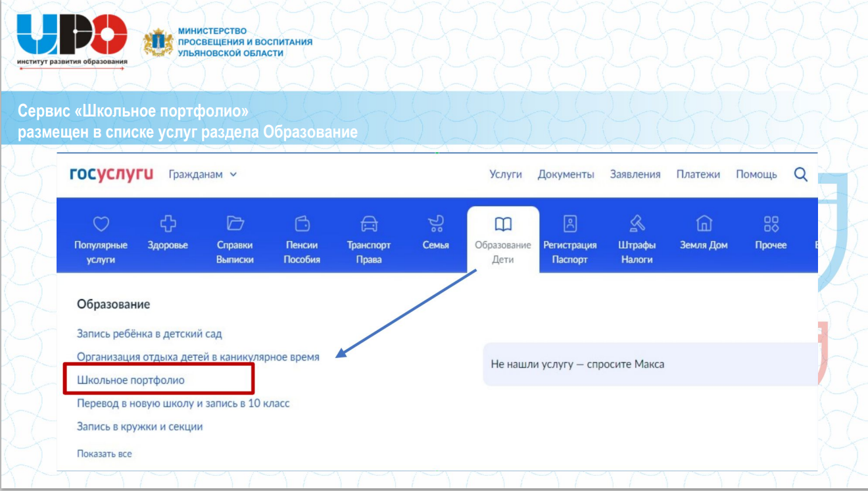This screenshot has height=491, width=868.
Task: Select the Транспорт Права tab label
Action: 369,252
